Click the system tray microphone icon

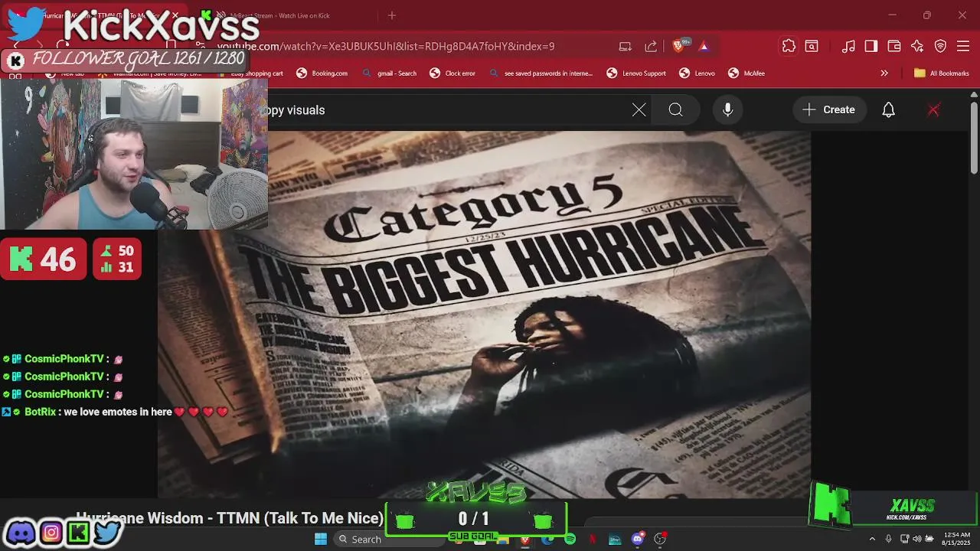point(888,539)
